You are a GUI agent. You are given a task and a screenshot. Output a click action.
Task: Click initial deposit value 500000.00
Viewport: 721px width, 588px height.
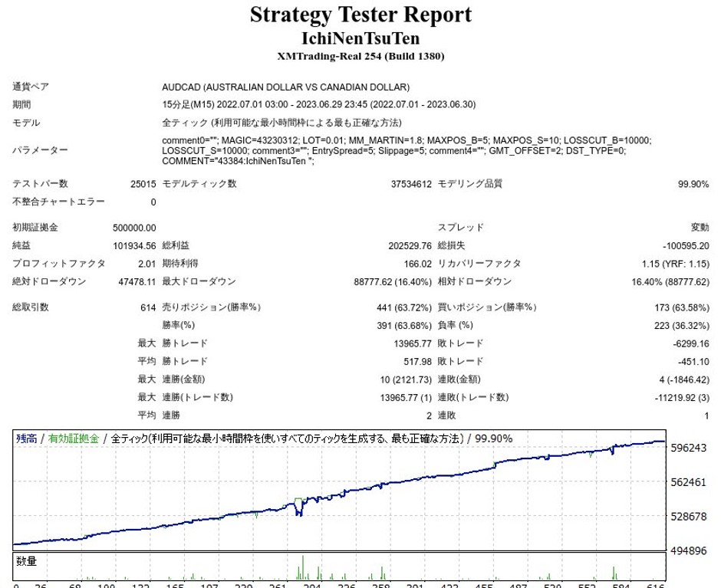[x=134, y=228]
